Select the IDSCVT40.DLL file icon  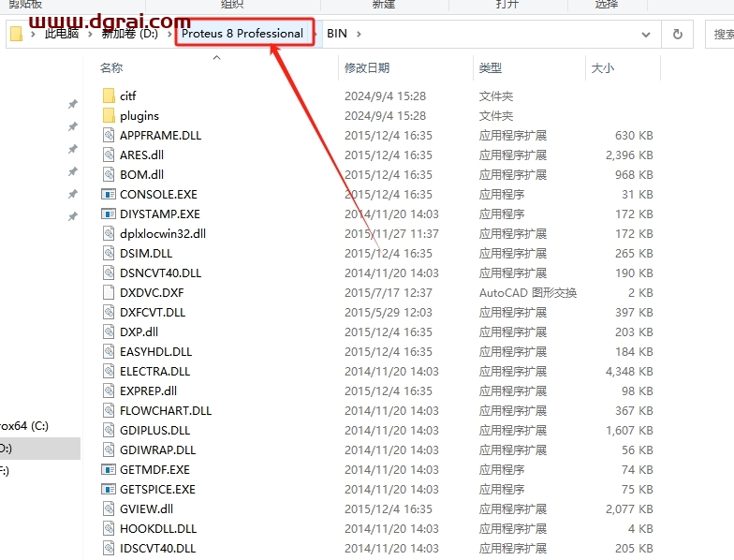click(x=109, y=549)
